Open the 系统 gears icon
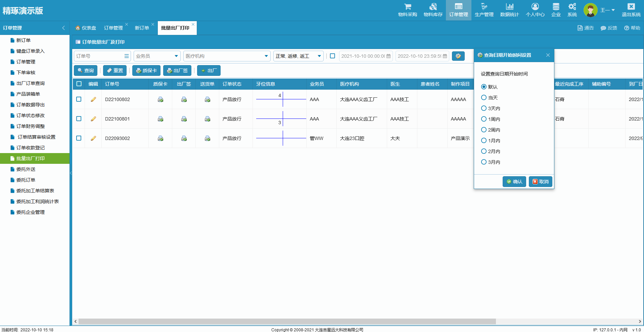 [x=572, y=7]
